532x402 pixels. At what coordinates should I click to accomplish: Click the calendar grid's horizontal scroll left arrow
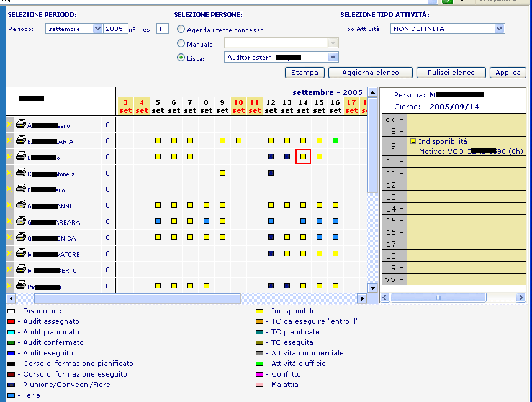(x=11, y=298)
